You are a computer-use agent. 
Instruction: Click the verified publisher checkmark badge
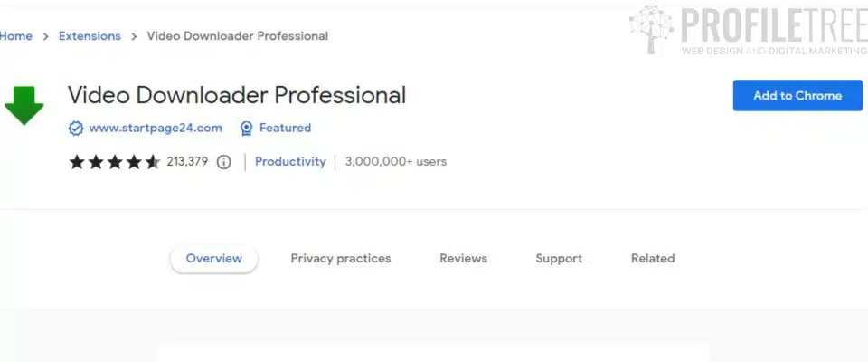pyautogui.click(x=76, y=129)
